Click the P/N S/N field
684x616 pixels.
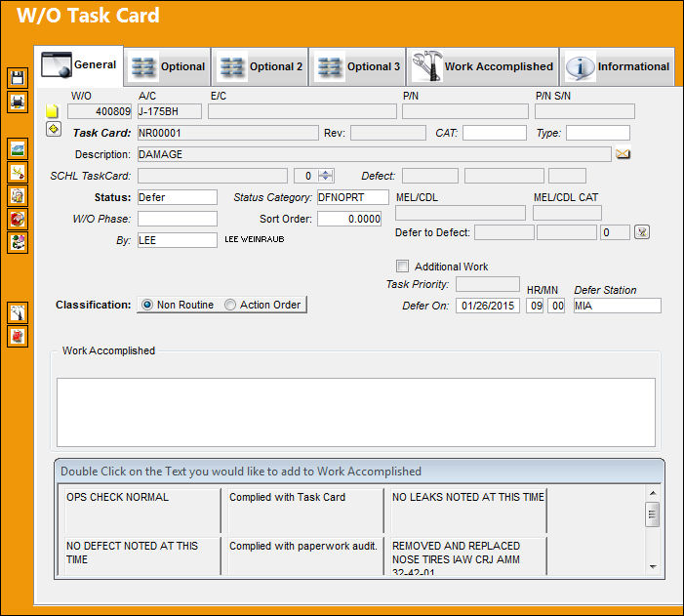[584, 111]
